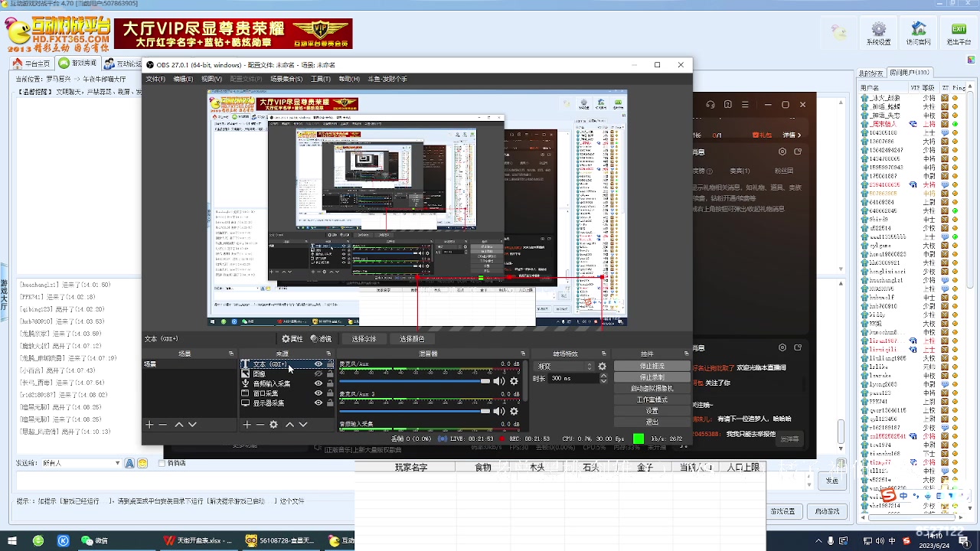Pop out the 场景 dock panel
Image resolution: width=980 pixels, height=551 pixels.
click(x=231, y=354)
